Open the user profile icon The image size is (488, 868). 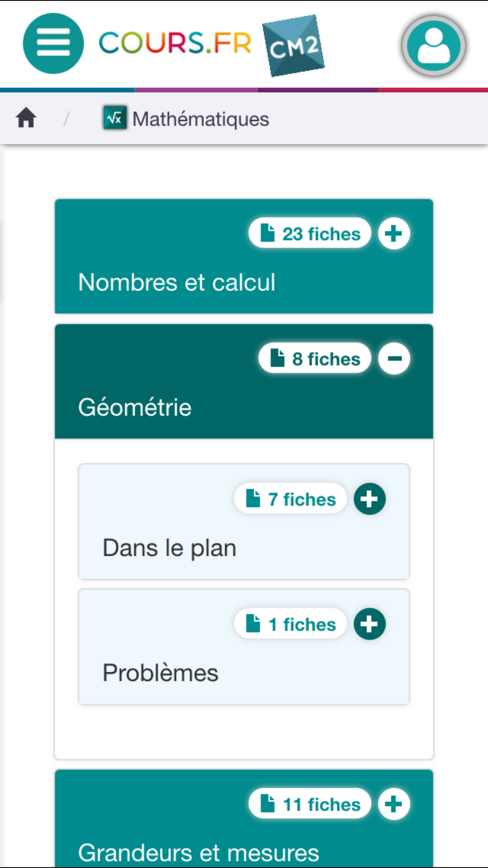click(x=434, y=46)
